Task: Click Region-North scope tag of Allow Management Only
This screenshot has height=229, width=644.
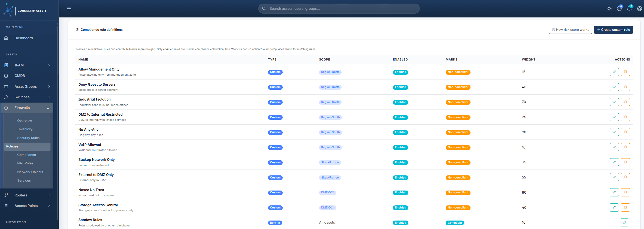Action: click(330, 72)
